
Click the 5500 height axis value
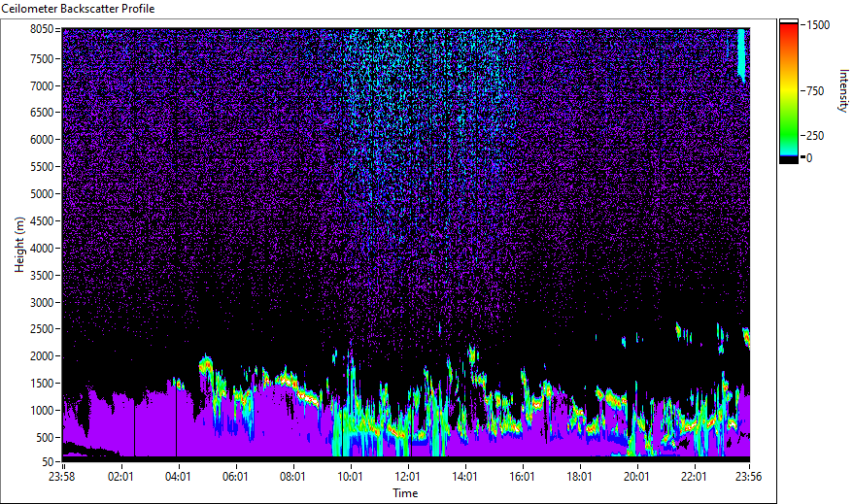point(42,167)
